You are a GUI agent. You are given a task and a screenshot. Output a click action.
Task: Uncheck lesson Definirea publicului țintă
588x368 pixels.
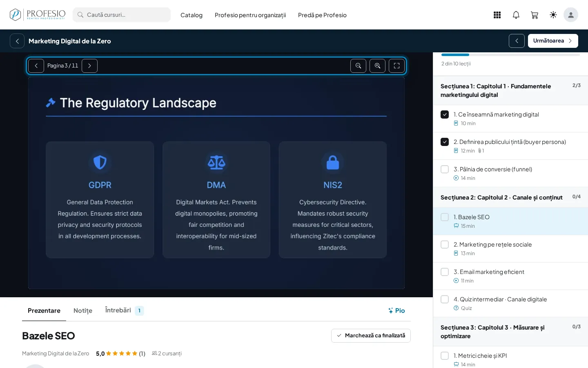[x=445, y=142]
